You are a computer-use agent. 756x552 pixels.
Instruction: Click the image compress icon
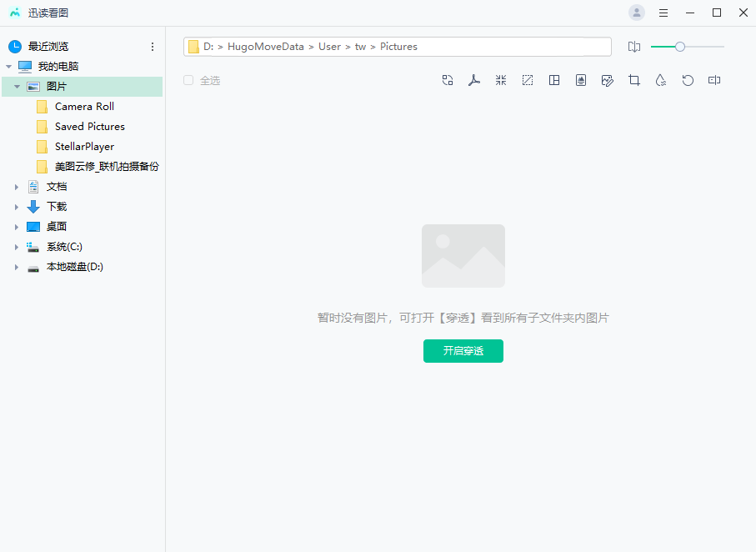coord(501,80)
